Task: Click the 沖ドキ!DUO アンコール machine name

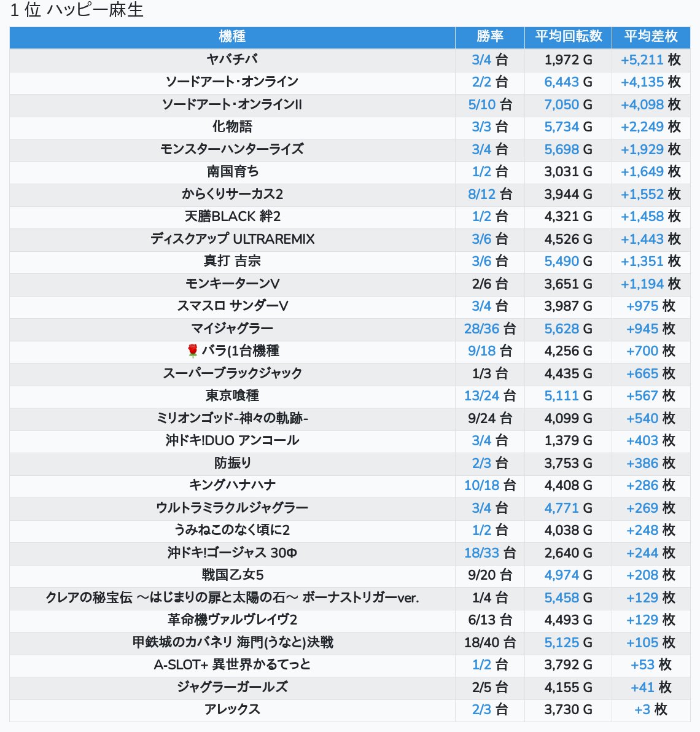Action: 232,440
